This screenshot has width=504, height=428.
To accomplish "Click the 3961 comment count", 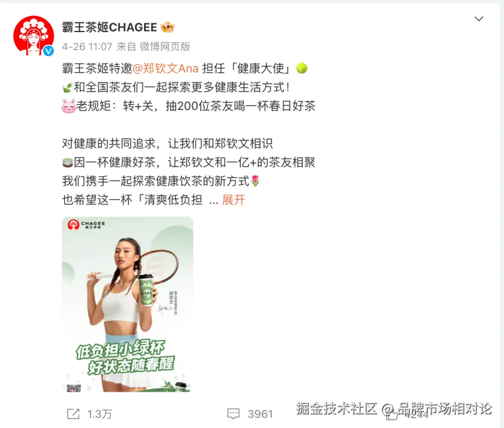I will pyautogui.click(x=260, y=414).
